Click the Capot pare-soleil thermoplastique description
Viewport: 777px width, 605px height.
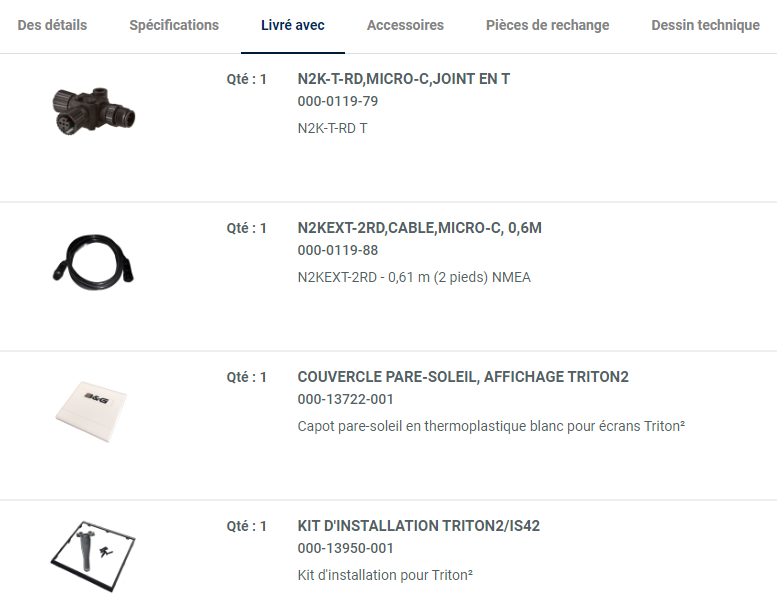pos(491,426)
